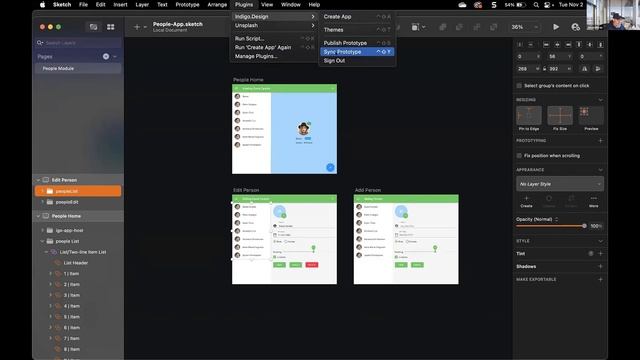Image resolution: width=640 pixels, height=360 pixels.
Task: Add a shadow with plus icon
Action: click(x=600, y=267)
